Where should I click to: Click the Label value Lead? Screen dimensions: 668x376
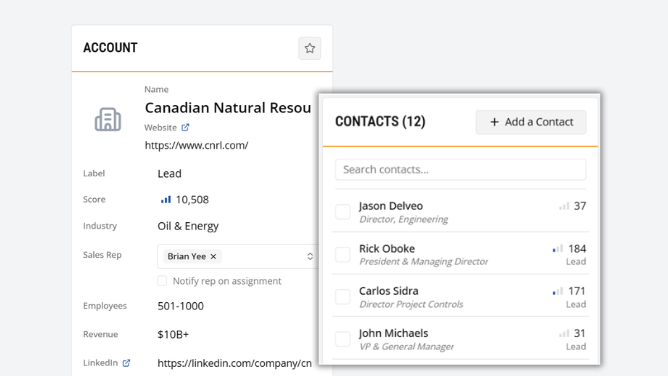coord(170,174)
